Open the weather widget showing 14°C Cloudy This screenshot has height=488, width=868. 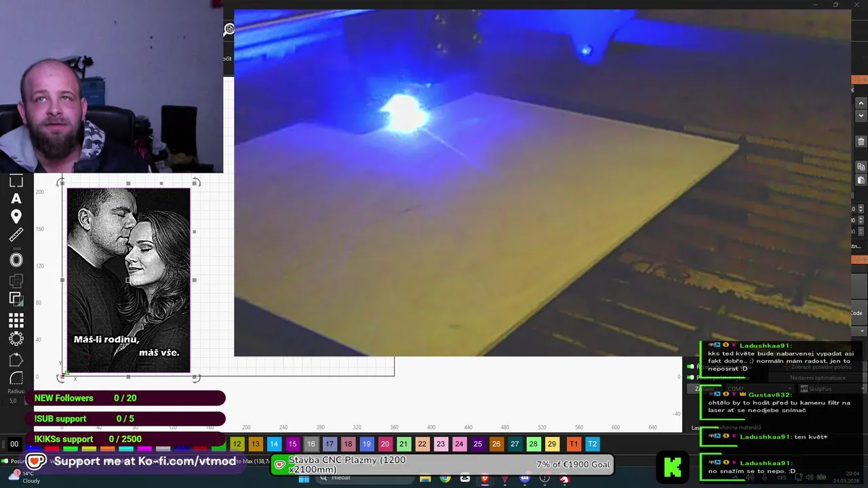pos(23,477)
